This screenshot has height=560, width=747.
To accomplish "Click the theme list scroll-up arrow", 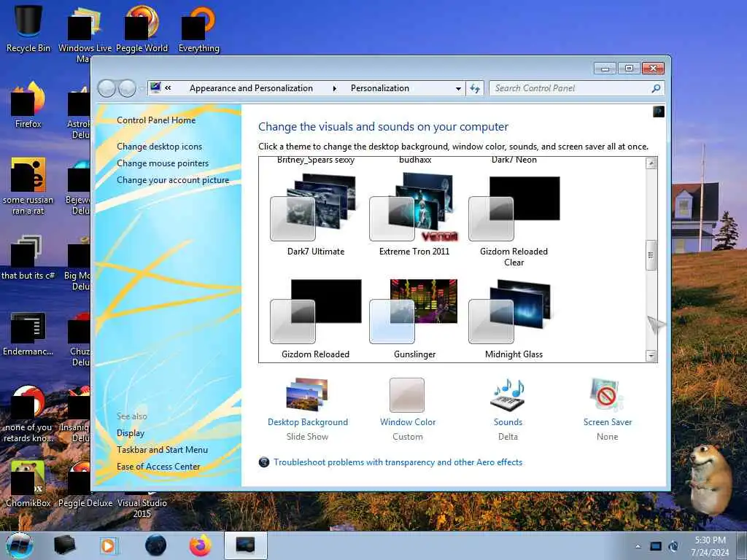I will [651, 163].
